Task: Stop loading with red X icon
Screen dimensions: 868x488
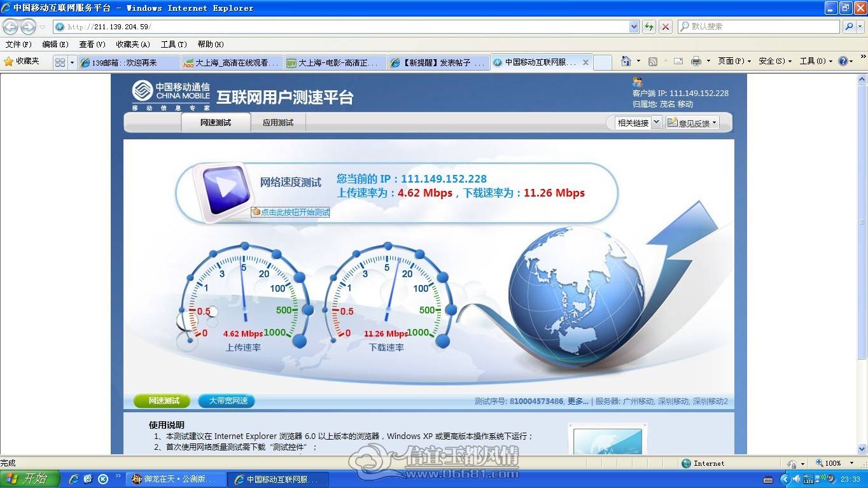Action: (666, 27)
